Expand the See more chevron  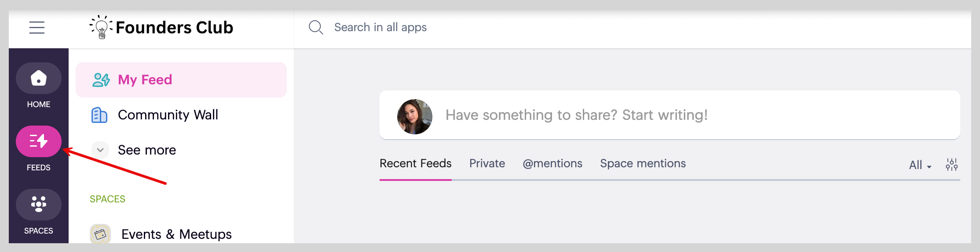pyautogui.click(x=100, y=150)
